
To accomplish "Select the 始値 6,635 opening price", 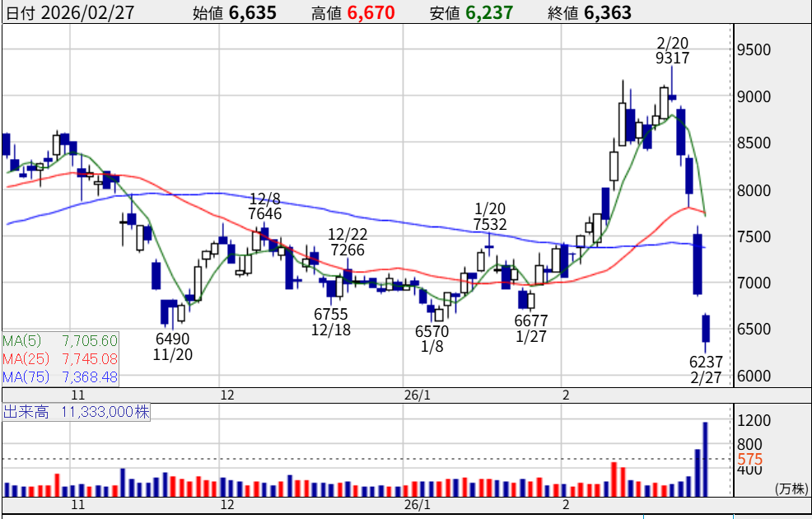I will (x=235, y=12).
